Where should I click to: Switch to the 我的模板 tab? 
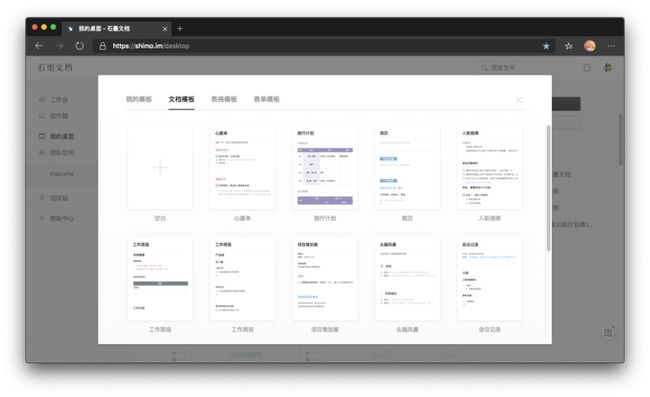click(139, 99)
